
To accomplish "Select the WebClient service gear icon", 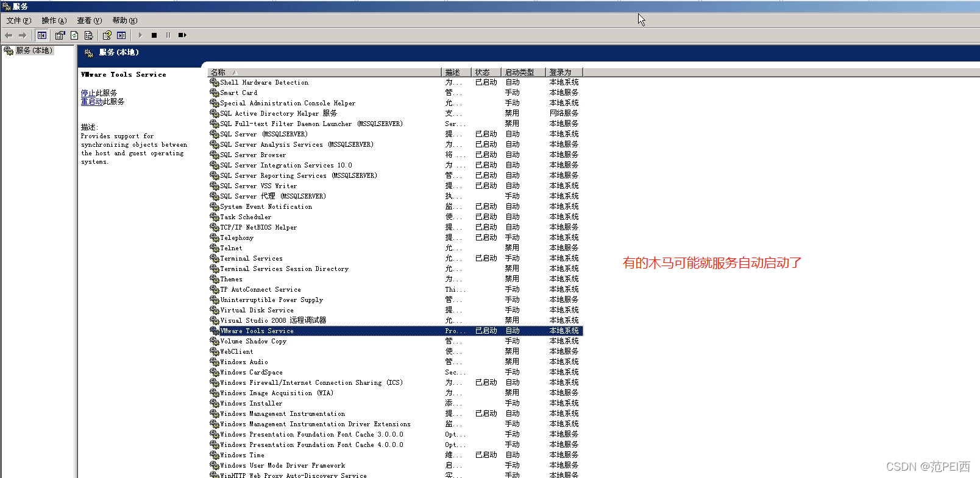I will 215,351.
